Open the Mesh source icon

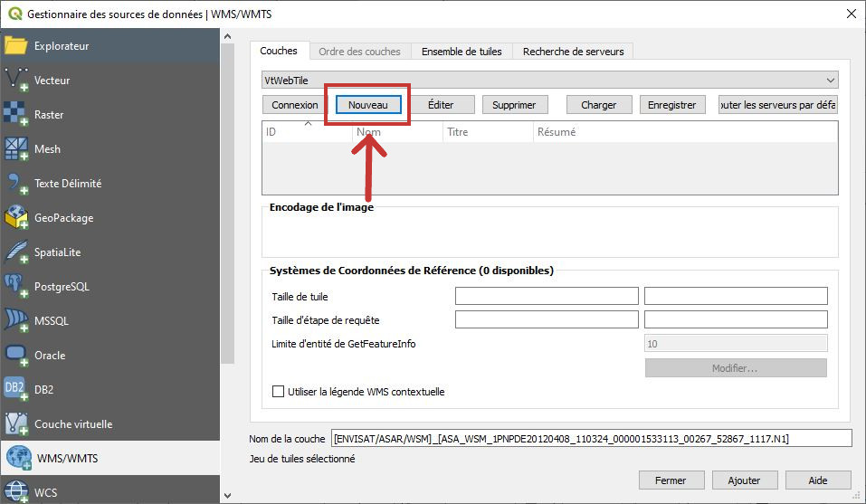[x=16, y=149]
